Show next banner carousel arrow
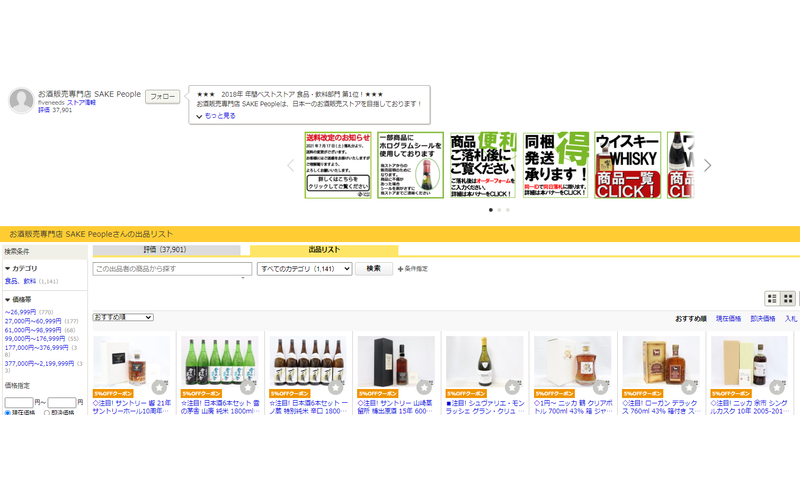Image resolution: width=800 pixels, height=500 pixels. (707, 165)
